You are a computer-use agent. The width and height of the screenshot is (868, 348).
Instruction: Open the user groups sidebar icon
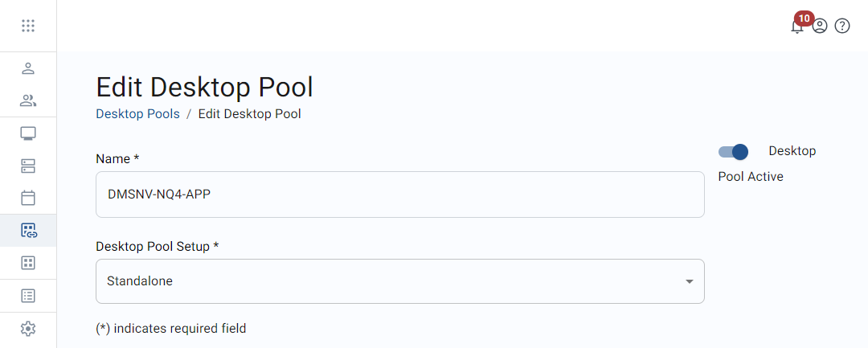[28, 100]
